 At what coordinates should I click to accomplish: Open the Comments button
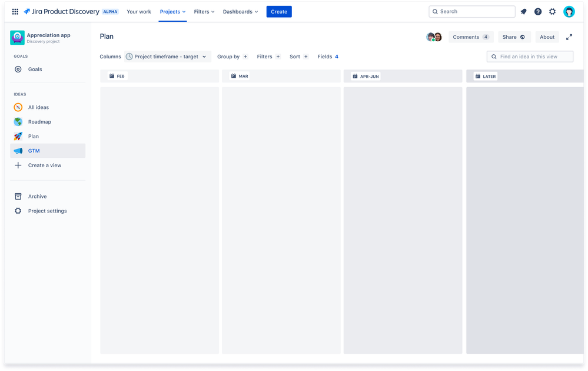(471, 37)
